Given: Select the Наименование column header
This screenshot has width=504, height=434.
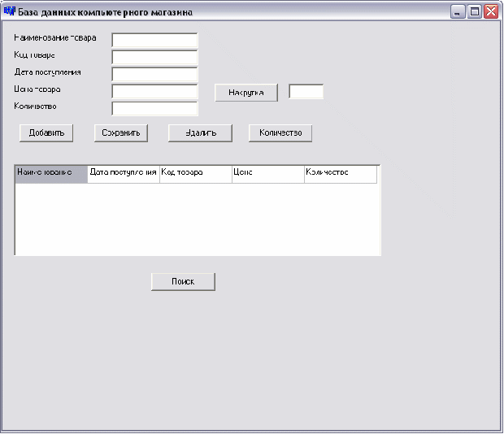Looking at the screenshot, I should [51, 175].
